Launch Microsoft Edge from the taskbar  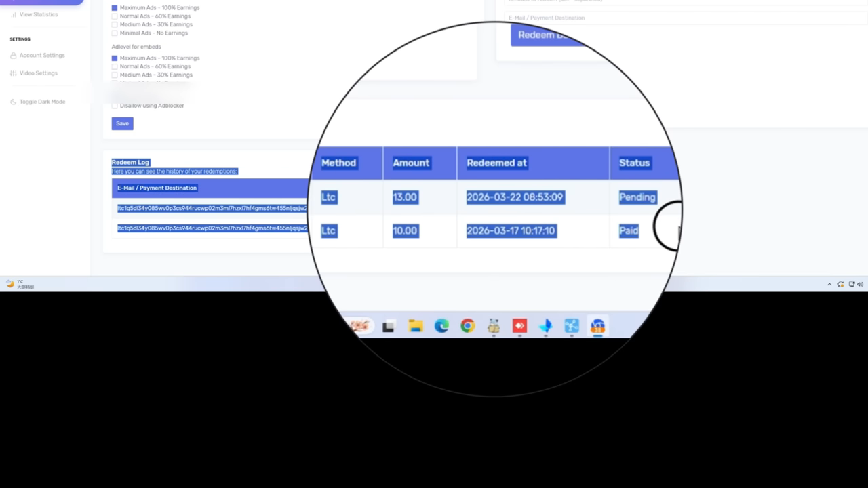click(441, 327)
